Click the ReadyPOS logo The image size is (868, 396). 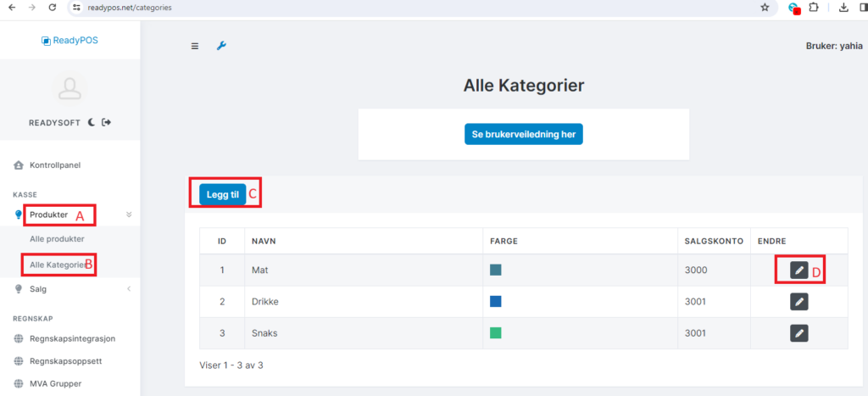coord(70,40)
